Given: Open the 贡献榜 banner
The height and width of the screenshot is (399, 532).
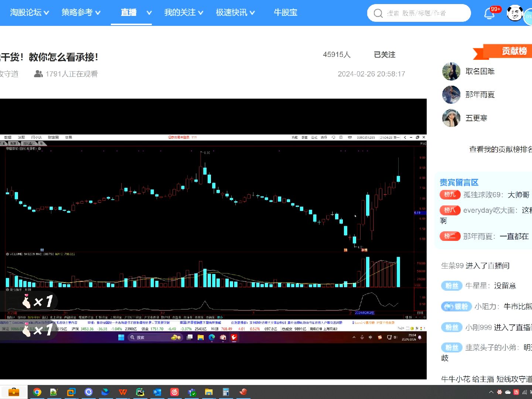Looking at the screenshot, I should (502, 51).
